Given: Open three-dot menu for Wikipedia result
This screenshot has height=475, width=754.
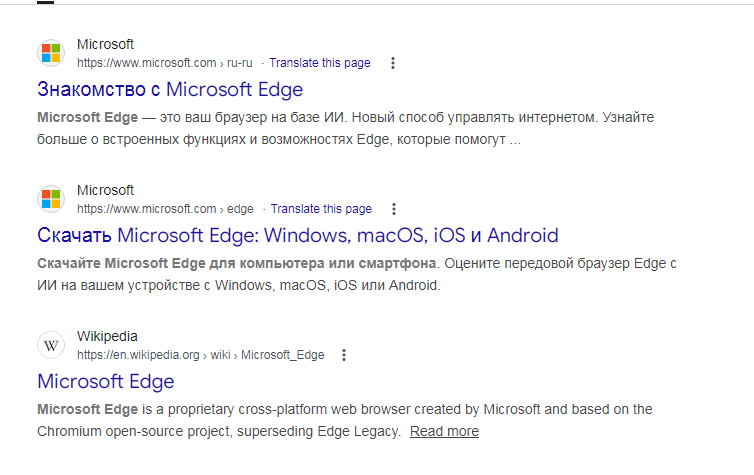Looking at the screenshot, I should (345, 355).
